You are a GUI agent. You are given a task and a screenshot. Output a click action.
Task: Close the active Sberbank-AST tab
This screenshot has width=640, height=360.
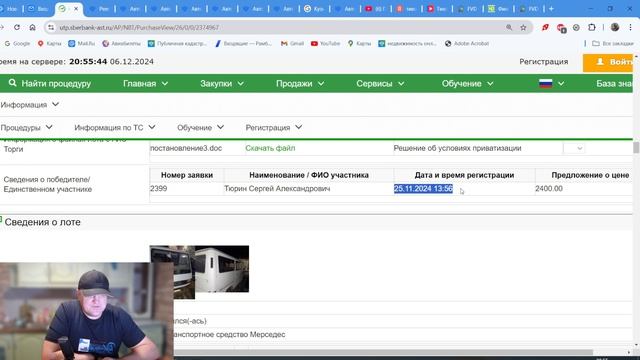coord(76,9)
